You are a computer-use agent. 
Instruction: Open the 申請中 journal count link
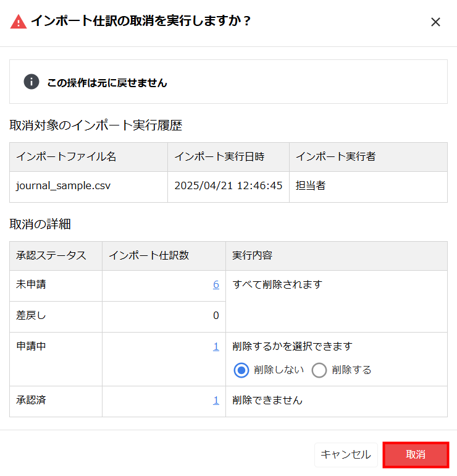216,346
